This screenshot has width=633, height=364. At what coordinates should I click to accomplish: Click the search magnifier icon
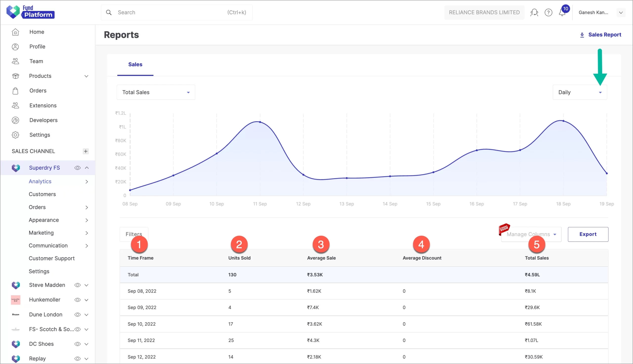click(x=109, y=13)
